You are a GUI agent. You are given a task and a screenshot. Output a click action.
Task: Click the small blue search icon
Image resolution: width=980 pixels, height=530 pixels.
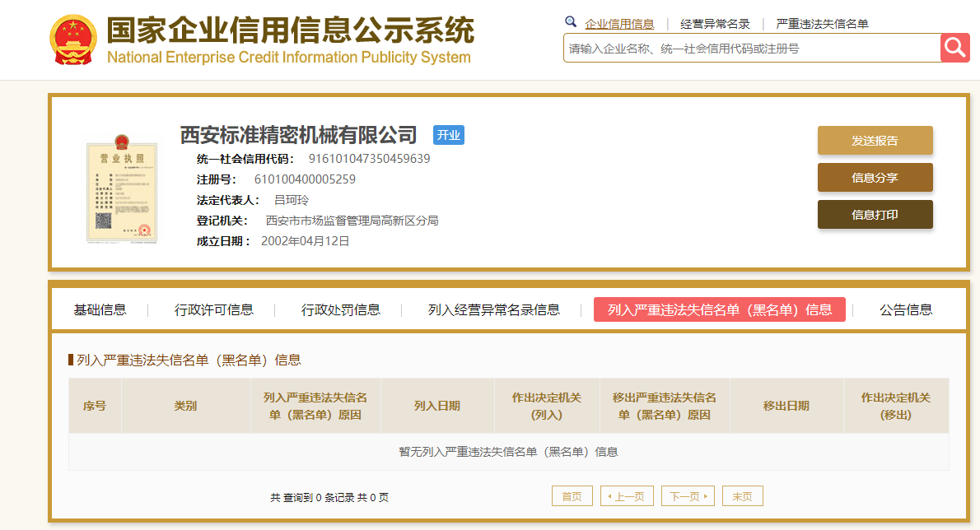click(570, 22)
